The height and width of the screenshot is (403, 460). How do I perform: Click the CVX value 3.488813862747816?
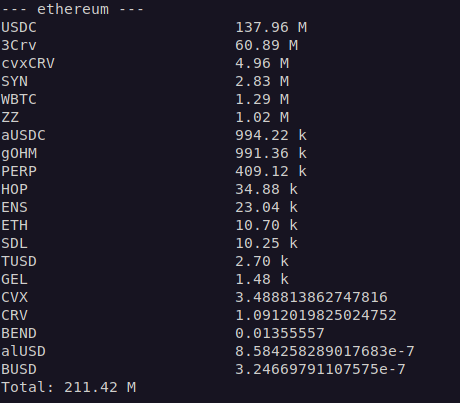311,297
